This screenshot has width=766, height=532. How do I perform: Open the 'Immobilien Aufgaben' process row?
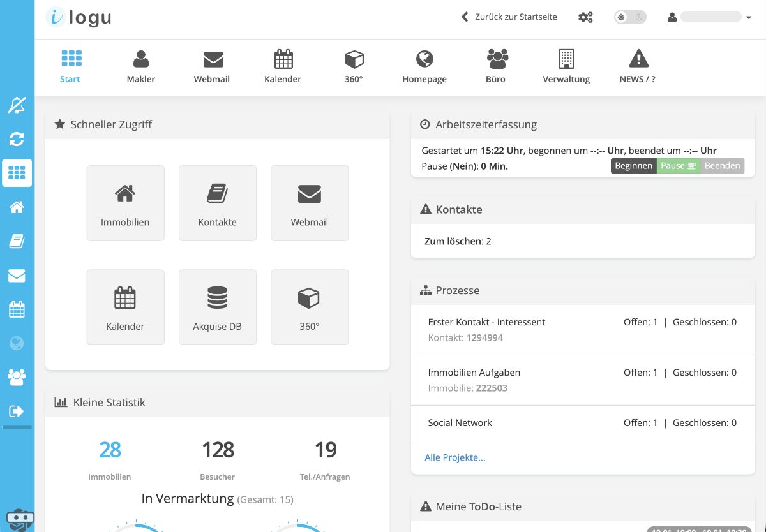coord(583,380)
